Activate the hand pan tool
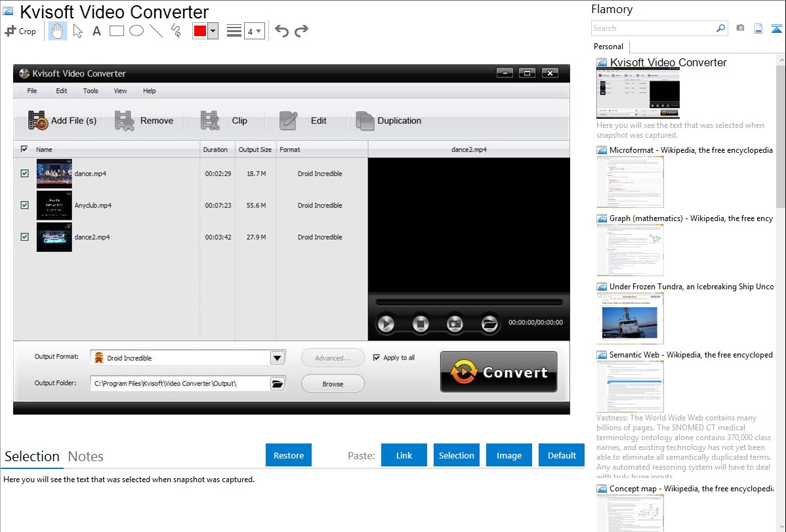 (57, 31)
